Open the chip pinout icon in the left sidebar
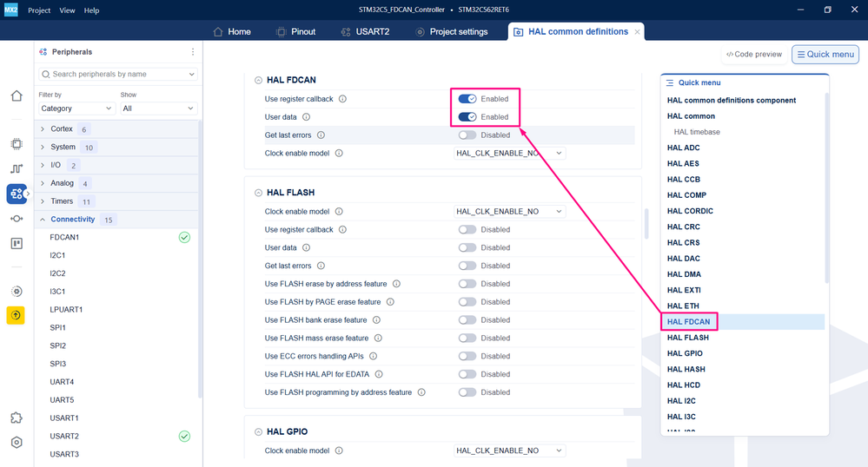This screenshot has width=868, height=467. [17, 144]
